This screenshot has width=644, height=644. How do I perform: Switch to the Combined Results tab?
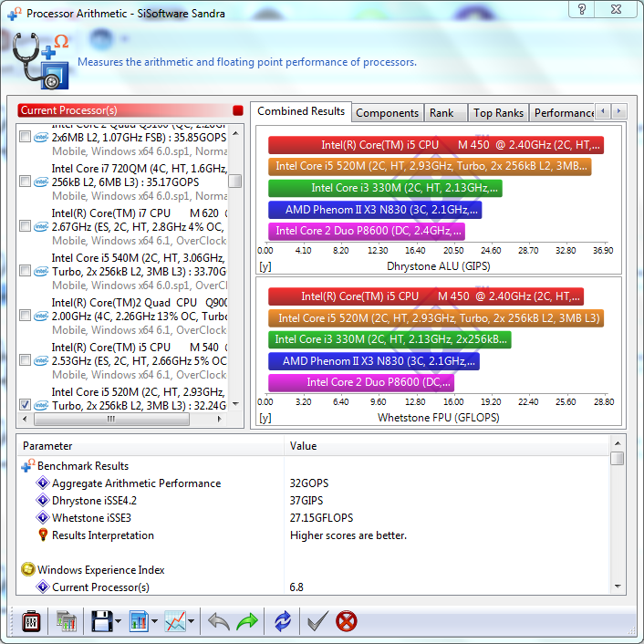tap(301, 111)
